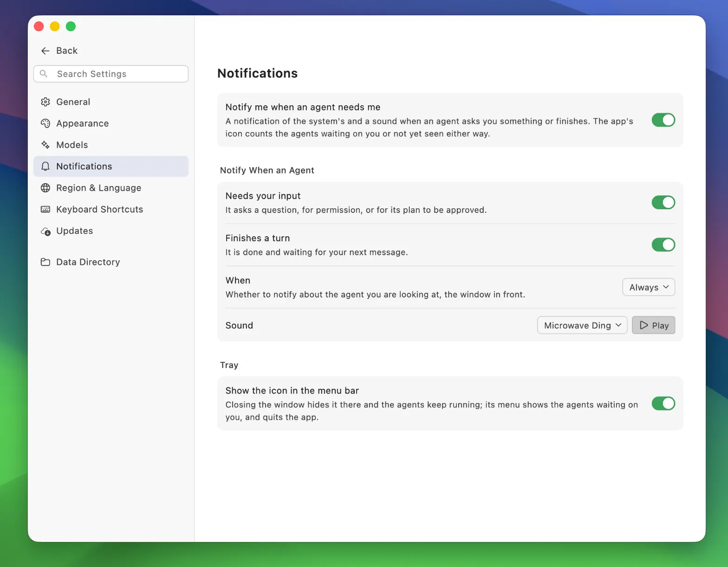Click the yellow minimize window button

tap(55, 26)
